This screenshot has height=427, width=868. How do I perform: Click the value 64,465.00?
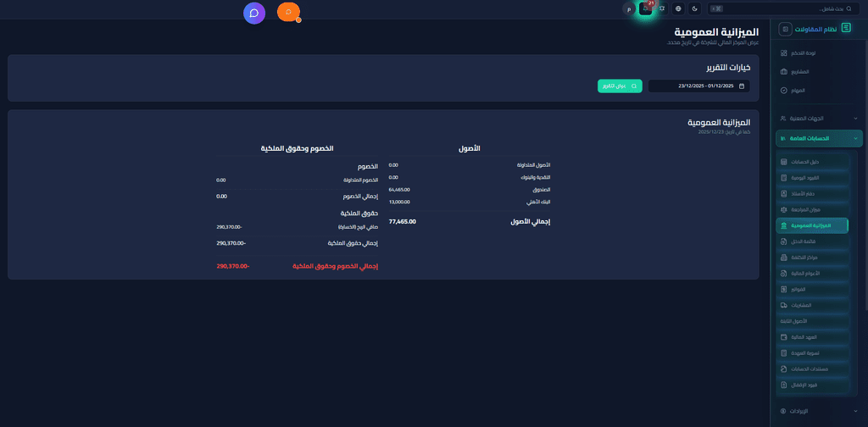(399, 190)
